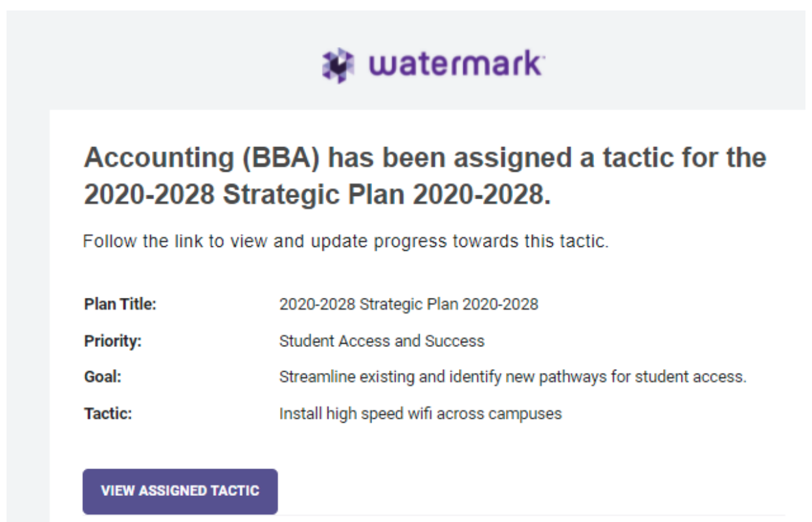Select the bold 'Tactic:' label
Viewport: 812px width, 522px height.
108,414
